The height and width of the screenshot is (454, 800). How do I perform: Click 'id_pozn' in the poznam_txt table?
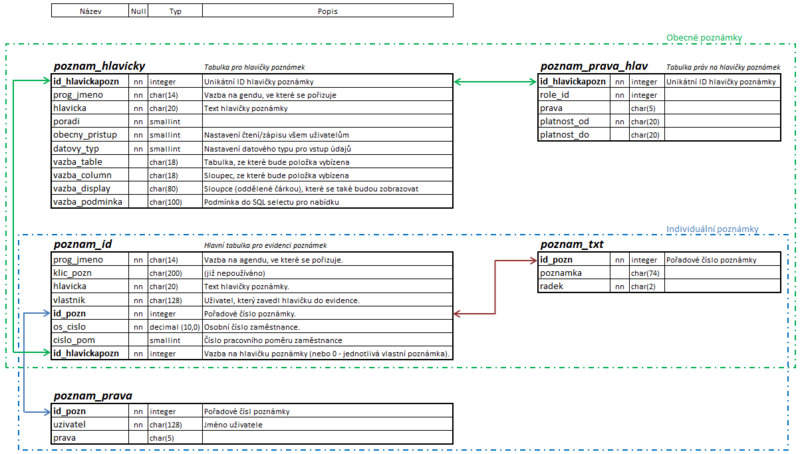click(556, 260)
